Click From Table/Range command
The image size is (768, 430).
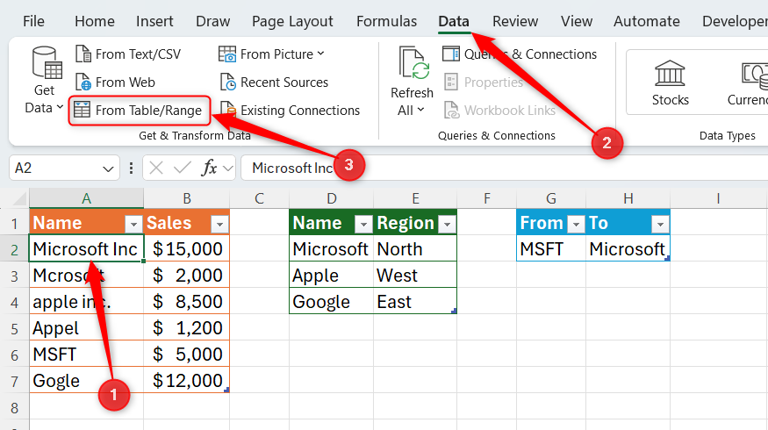(x=140, y=110)
